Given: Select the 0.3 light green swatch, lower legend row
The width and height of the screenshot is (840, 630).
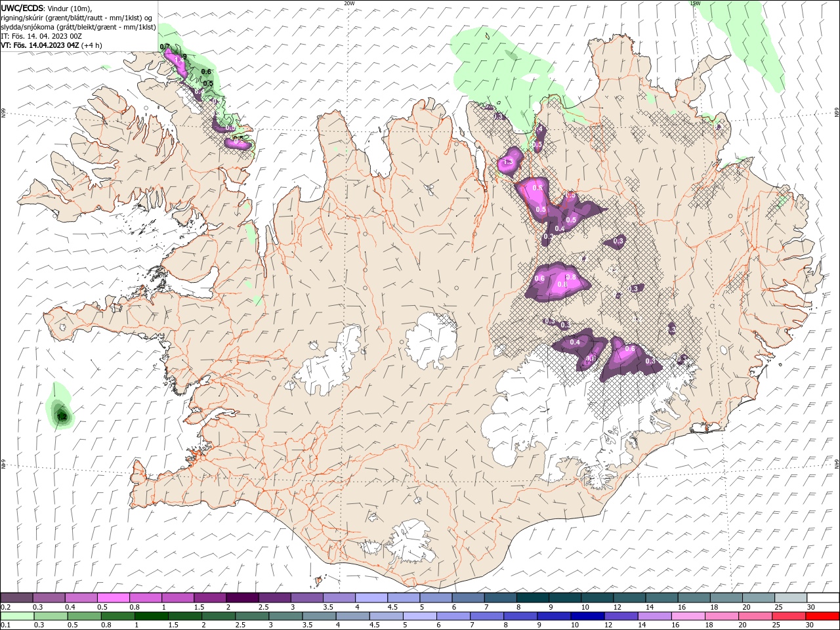Looking at the screenshot, I should point(51,616).
